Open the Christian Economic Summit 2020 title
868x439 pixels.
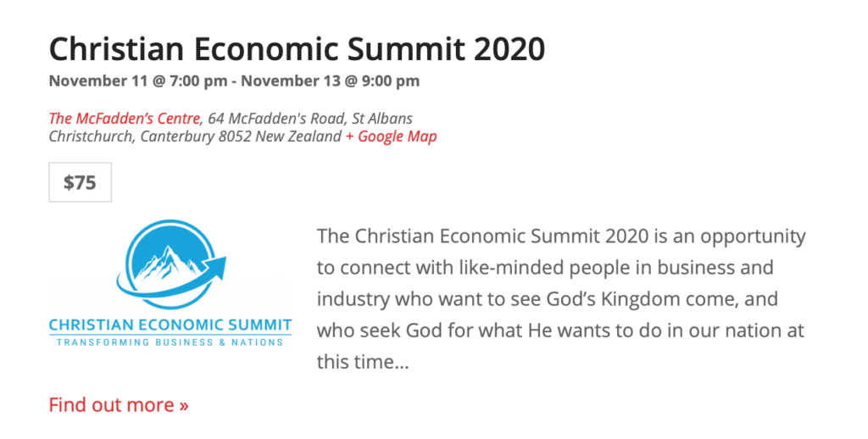[297, 49]
